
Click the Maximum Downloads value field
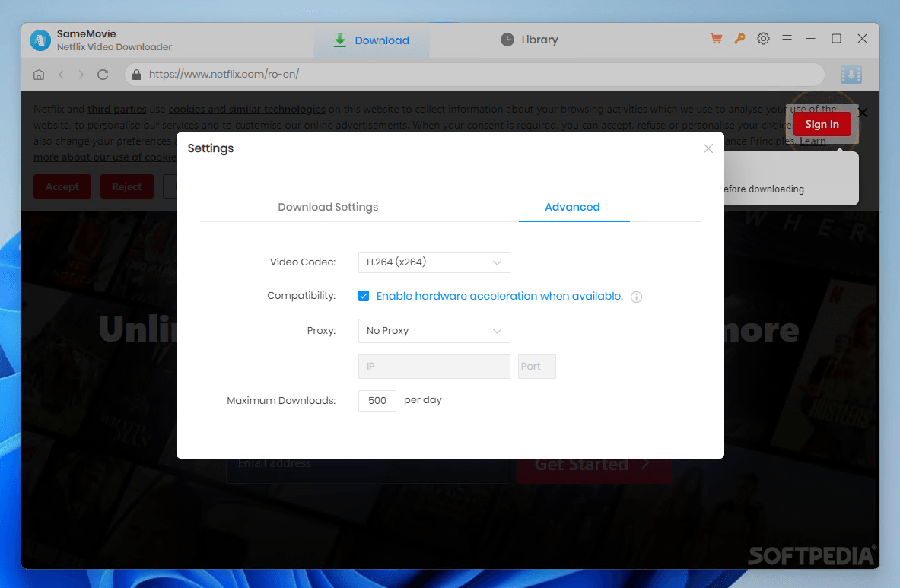(x=377, y=400)
